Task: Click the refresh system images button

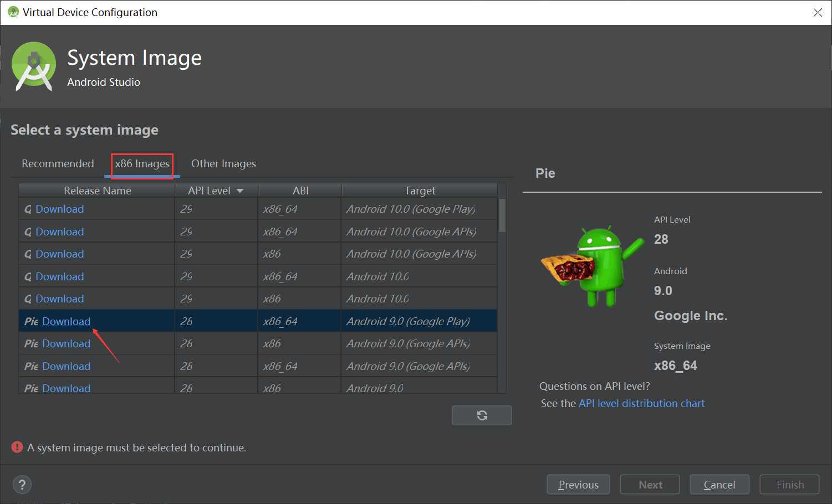Action: [x=482, y=415]
